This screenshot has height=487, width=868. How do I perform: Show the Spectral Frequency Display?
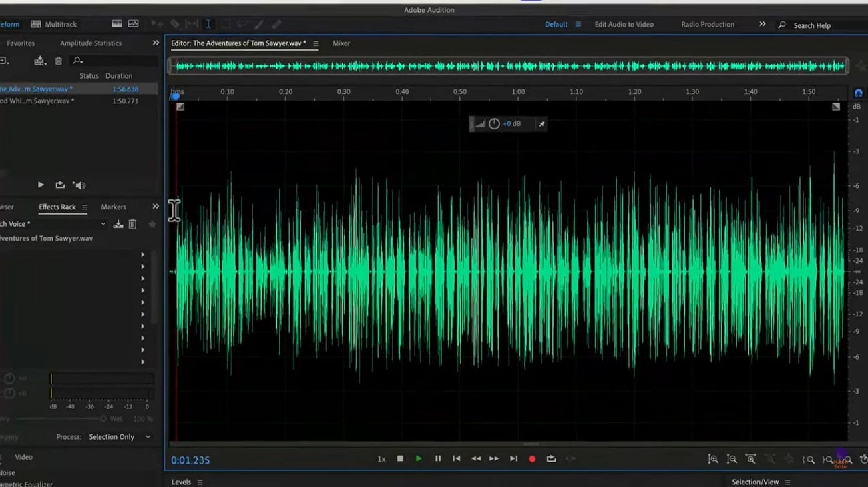pos(117,24)
